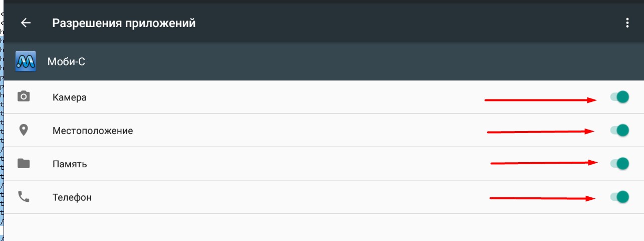Disable the Камера permission switch

tap(619, 97)
